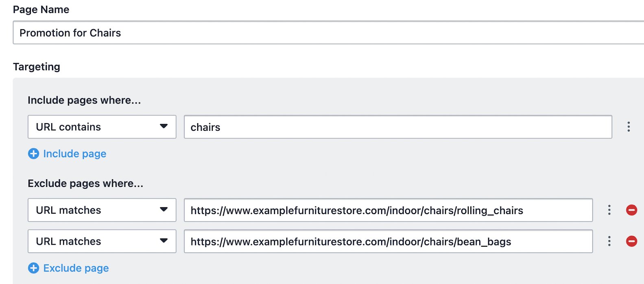This screenshot has height=284, width=644.
Task: Remove the rolling_chairs exclusion with red minus icon
Action: coord(631,210)
